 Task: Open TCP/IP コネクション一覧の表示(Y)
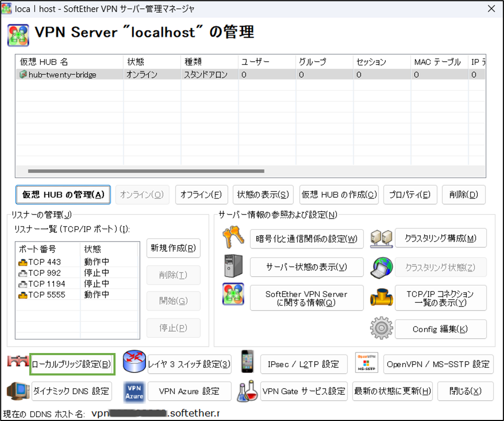(x=441, y=298)
